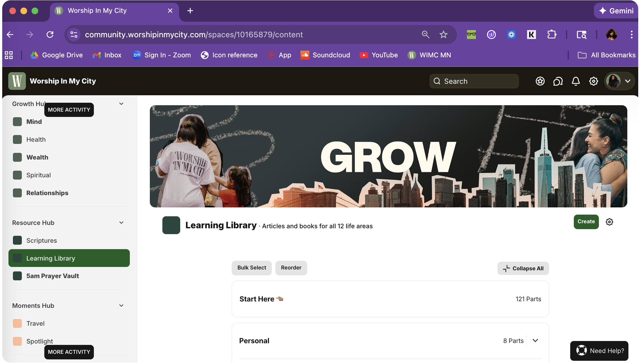
Task: Open the 5am Prayer Vault space
Action: click(x=52, y=276)
